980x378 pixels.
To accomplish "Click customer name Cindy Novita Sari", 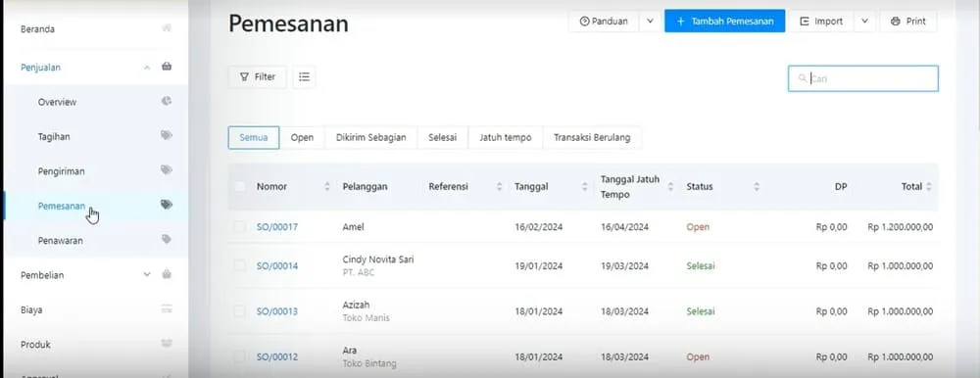I will [378, 260].
